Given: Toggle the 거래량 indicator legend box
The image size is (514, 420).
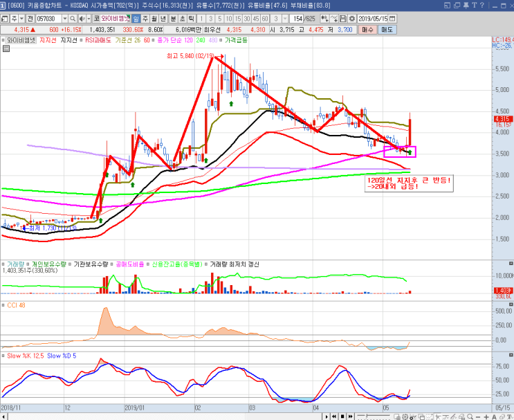Looking at the screenshot, I should click(x=3, y=264).
